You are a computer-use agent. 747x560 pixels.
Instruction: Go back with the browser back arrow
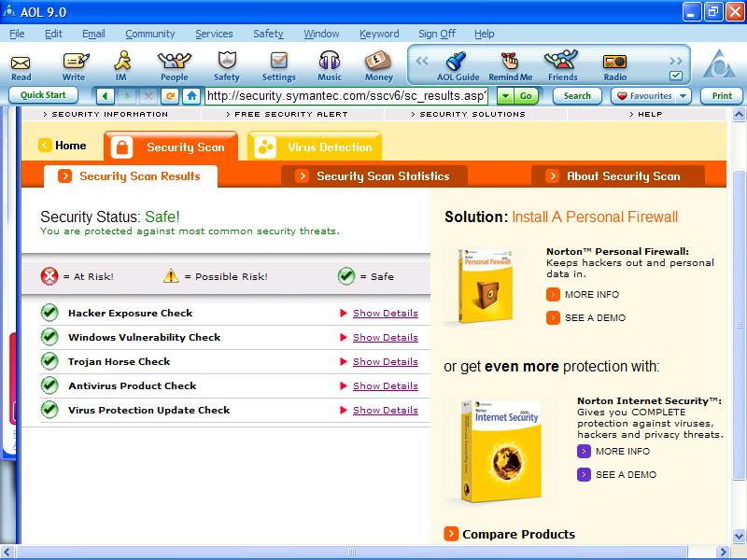pos(106,96)
